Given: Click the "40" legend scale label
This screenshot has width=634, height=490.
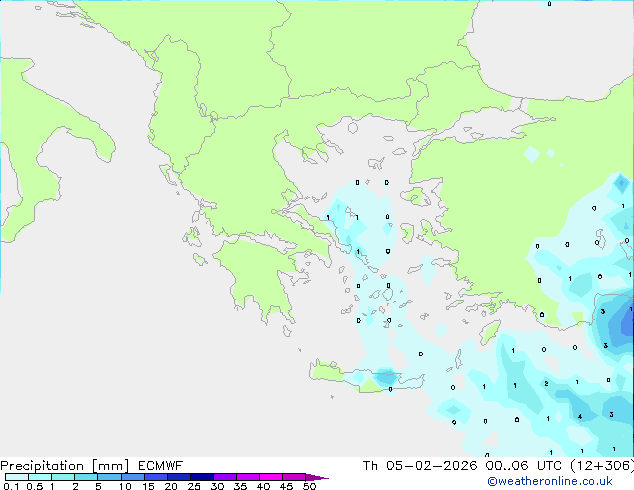Looking at the screenshot, I should pos(263,486).
